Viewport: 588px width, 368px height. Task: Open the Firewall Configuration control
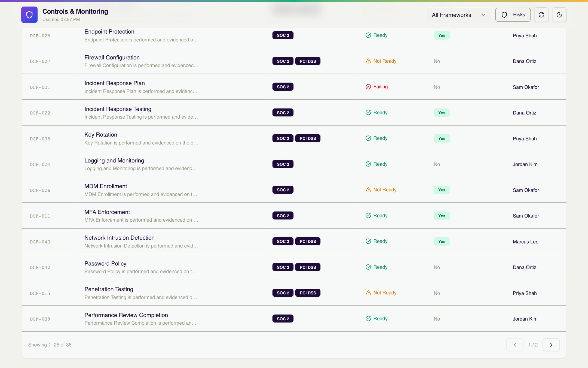(112, 58)
